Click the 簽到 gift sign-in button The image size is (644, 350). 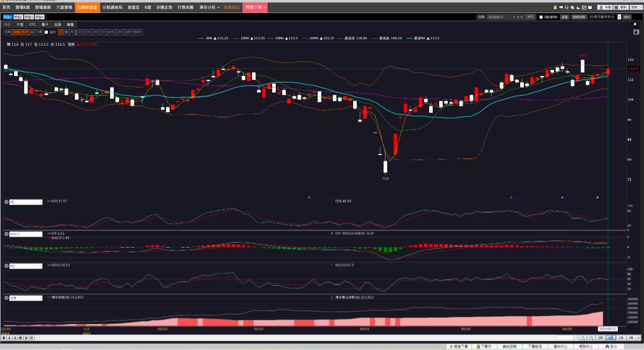click(620, 7)
